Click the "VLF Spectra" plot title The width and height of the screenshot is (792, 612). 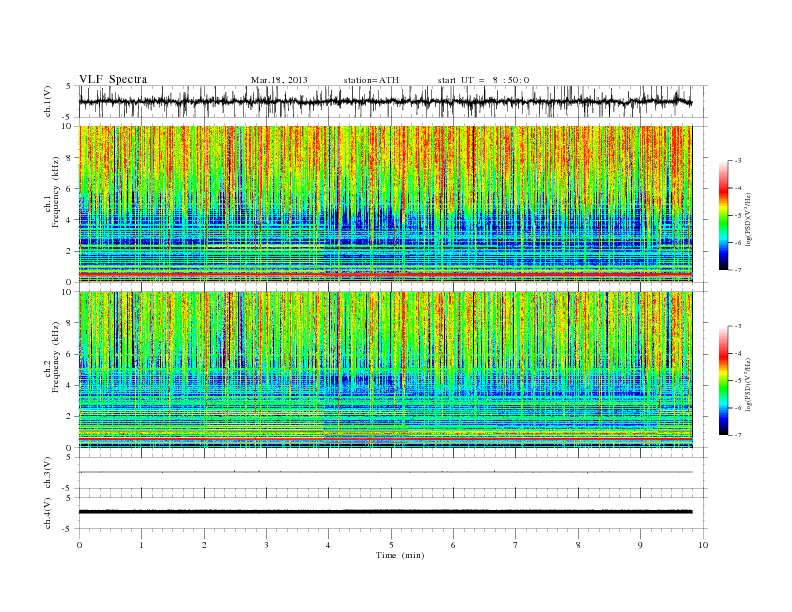pos(113,79)
